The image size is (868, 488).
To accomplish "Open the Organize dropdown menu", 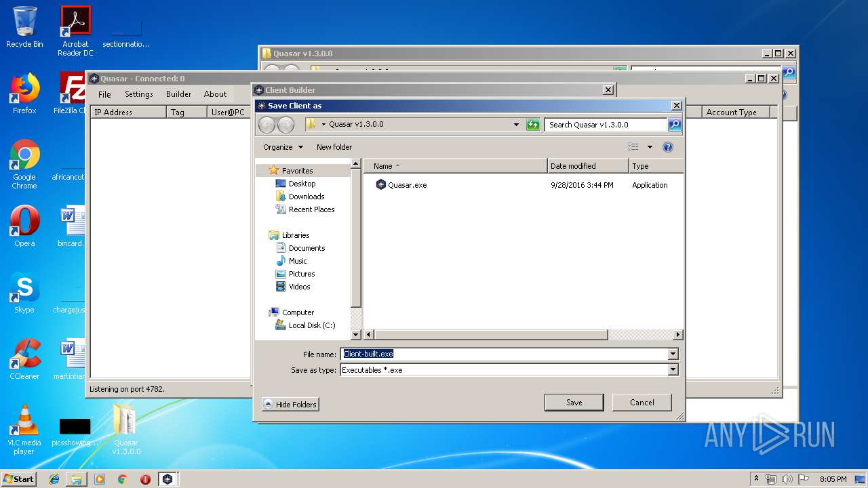I will click(x=283, y=147).
